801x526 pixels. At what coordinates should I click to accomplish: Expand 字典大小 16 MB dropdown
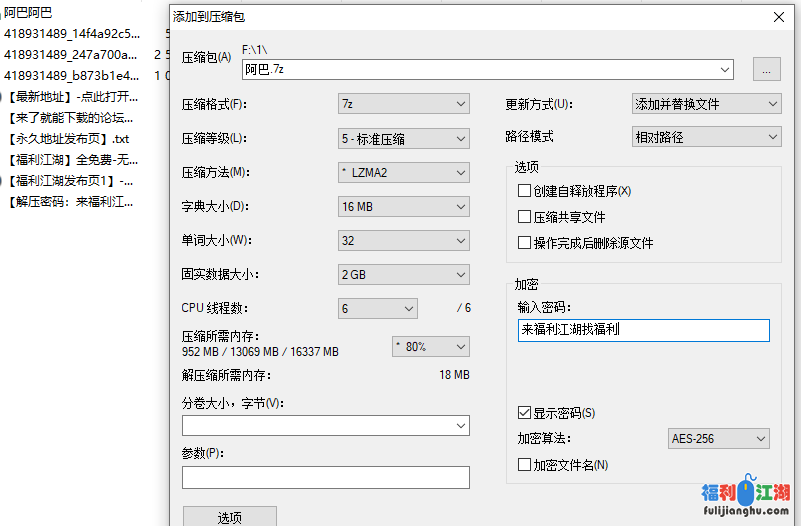(x=403, y=207)
